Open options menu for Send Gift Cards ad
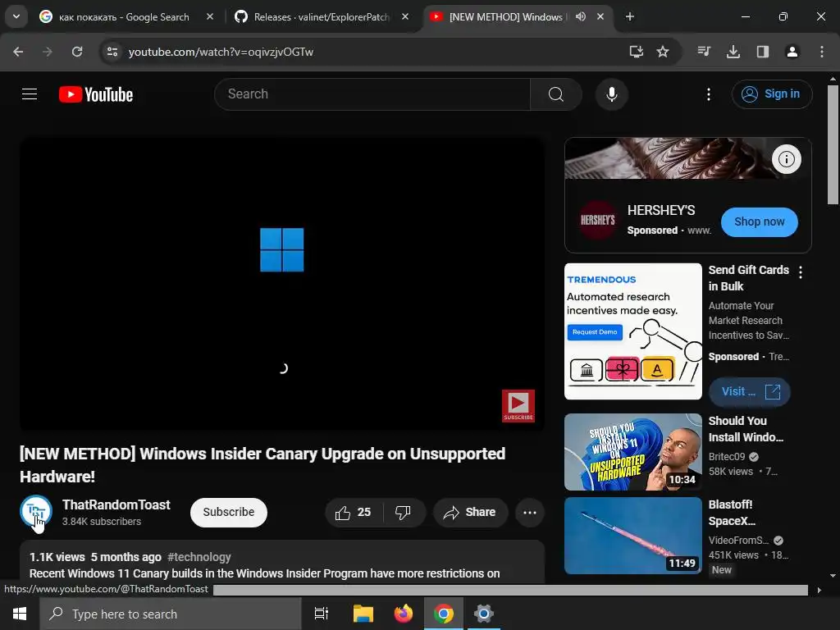The width and height of the screenshot is (840, 630). point(801,272)
